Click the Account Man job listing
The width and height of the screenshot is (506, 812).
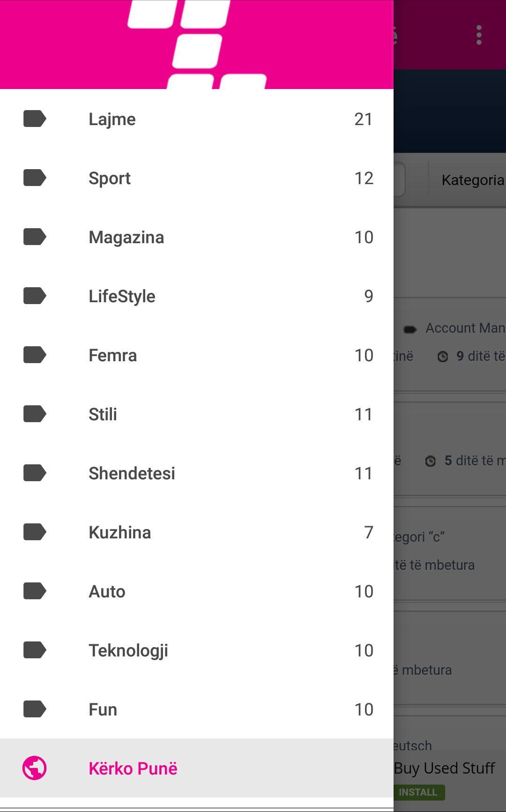[x=464, y=328]
